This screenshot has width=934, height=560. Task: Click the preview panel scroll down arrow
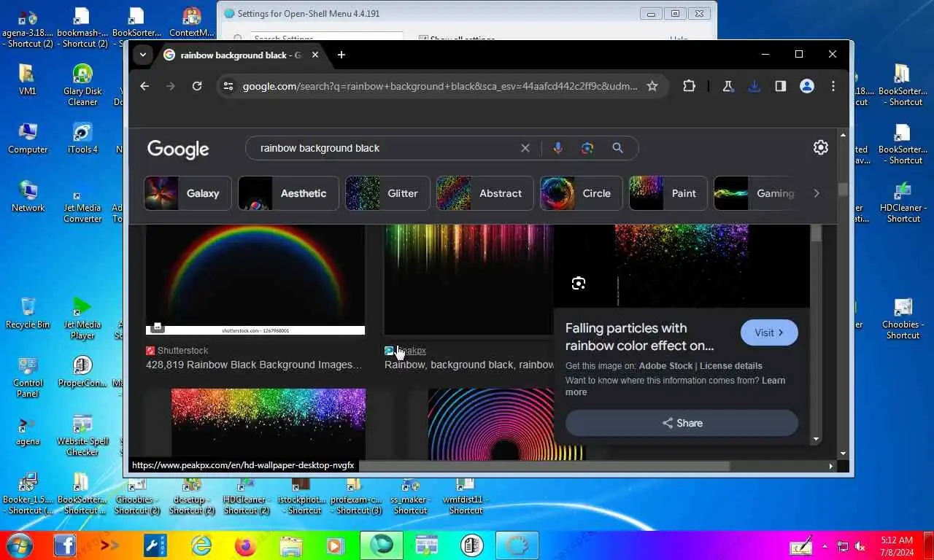[x=816, y=440]
